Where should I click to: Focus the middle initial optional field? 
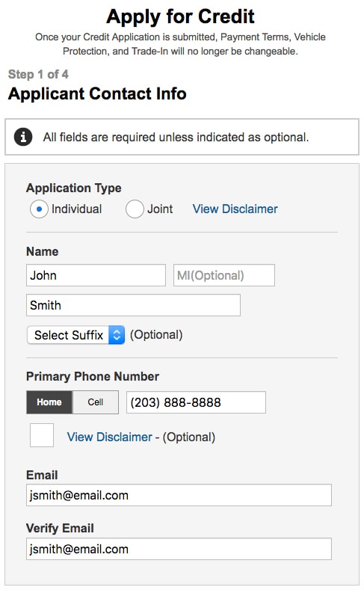[224, 275]
